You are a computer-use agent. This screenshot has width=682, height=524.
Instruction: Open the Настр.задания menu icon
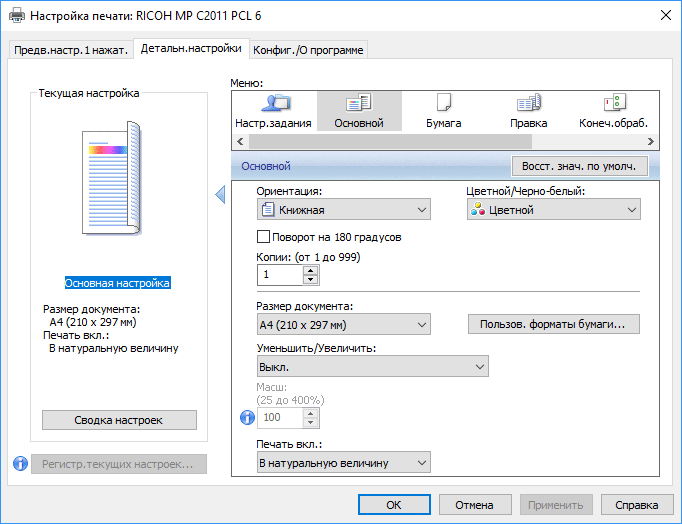(273, 111)
